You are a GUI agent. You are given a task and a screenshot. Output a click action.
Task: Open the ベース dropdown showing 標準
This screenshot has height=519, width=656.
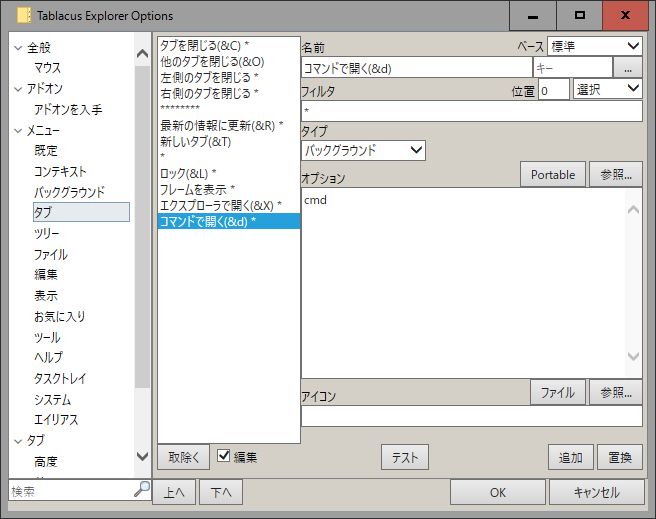coord(595,46)
